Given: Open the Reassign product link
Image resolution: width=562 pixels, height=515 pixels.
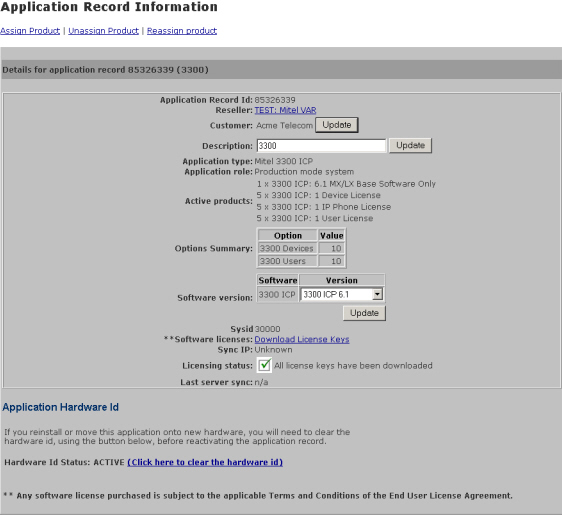Looking at the screenshot, I should 182,31.
